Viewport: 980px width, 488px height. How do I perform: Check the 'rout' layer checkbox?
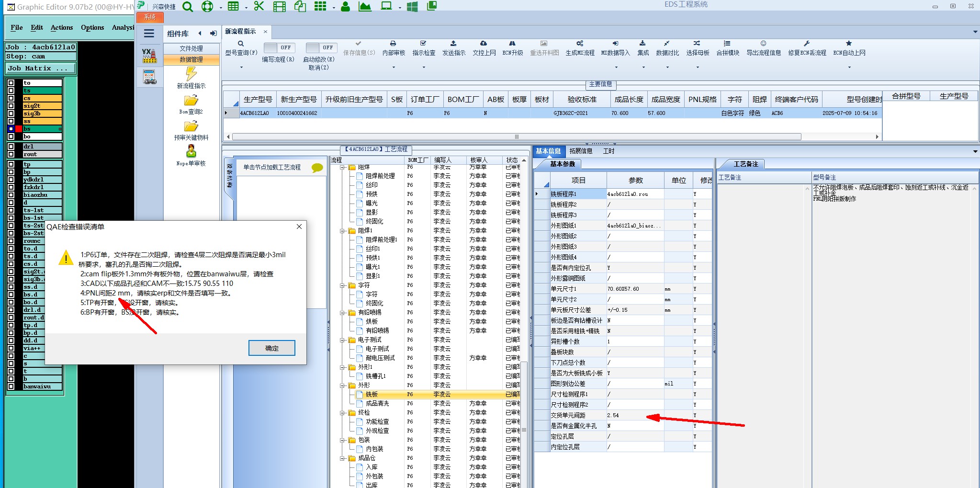pyautogui.click(x=11, y=155)
